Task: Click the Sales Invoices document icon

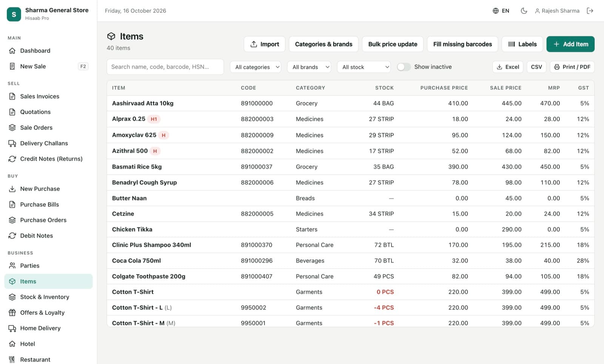Action: click(12, 96)
